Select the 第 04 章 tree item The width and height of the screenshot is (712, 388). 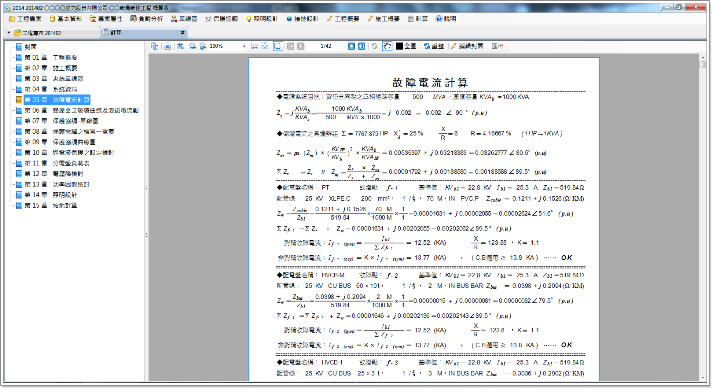51,89
